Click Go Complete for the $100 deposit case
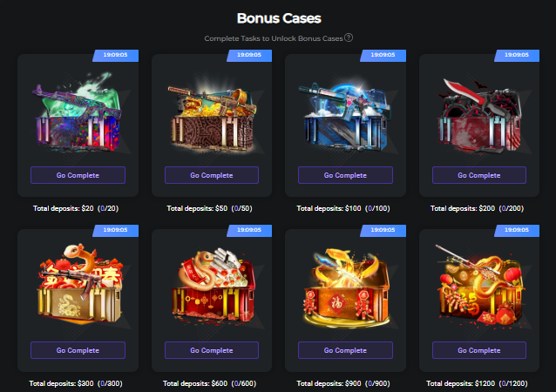 [x=345, y=175]
